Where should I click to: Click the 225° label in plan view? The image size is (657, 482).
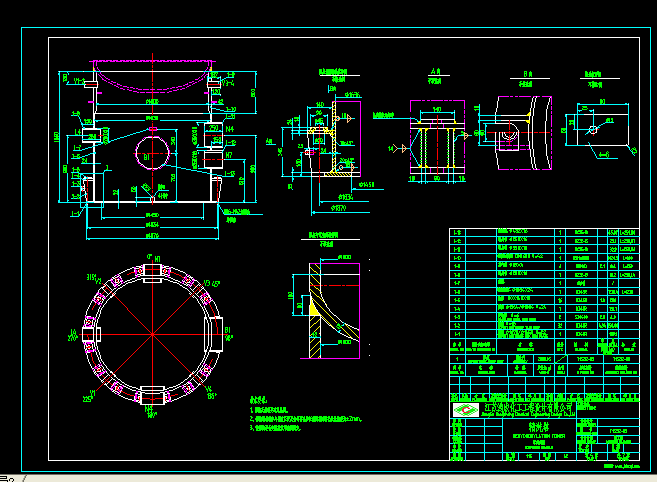pos(87,399)
